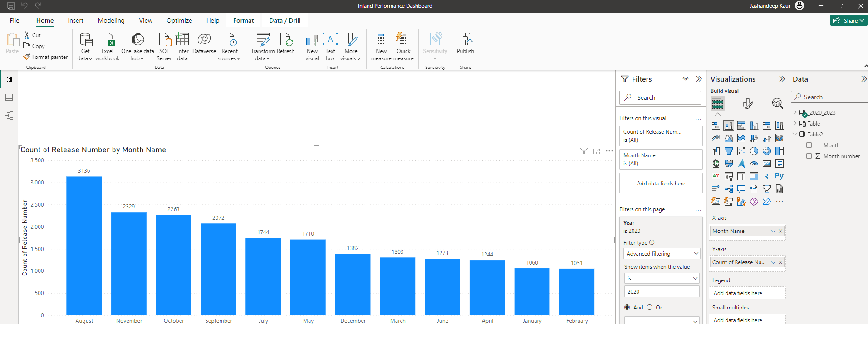Open the Format visual tab in Visualizations
Image resolution: width=868 pixels, height=343 pixels.
click(748, 104)
